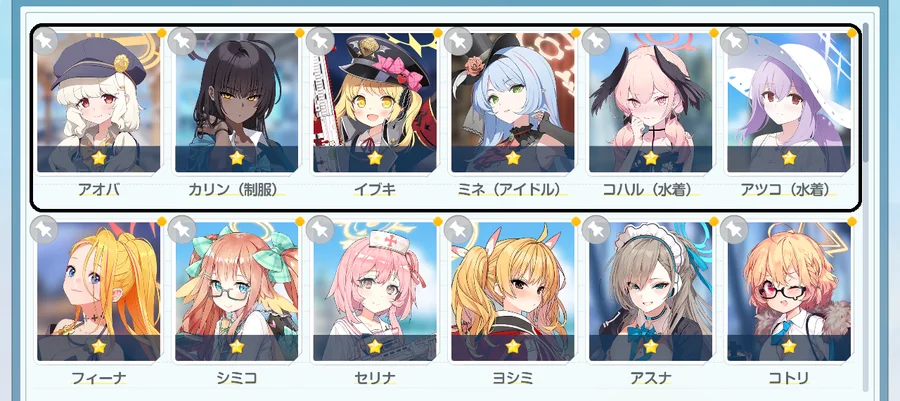900x401 pixels.
Task: Toggle pin on アツコ（水着） card
Action: [x=734, y=41]
